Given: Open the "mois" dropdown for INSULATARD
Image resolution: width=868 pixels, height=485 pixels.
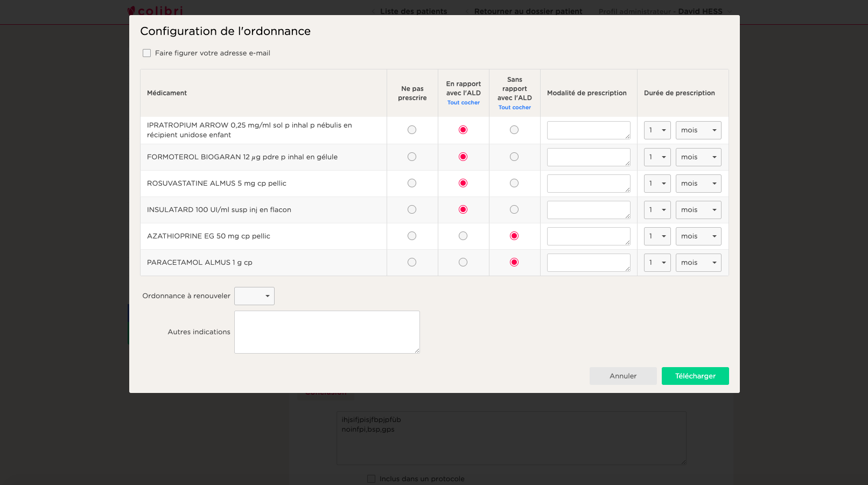Looking at the screenshot, I should [x=698, y=209].
